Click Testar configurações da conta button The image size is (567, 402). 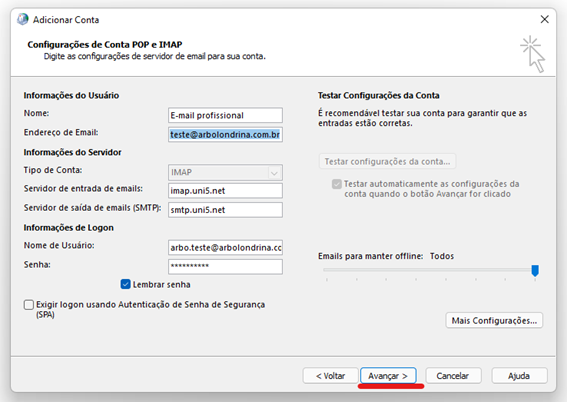pyautogui.click(x=387, y=161)
